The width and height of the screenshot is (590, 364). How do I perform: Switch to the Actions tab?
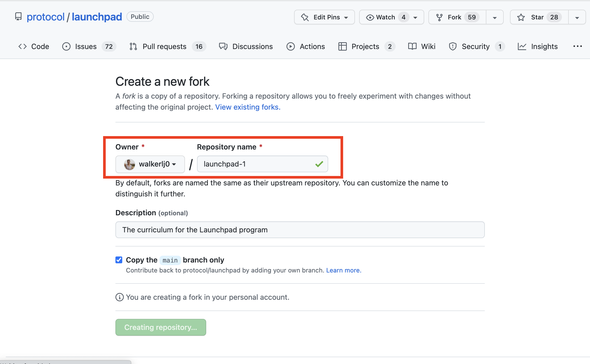(x=306, y=46)
